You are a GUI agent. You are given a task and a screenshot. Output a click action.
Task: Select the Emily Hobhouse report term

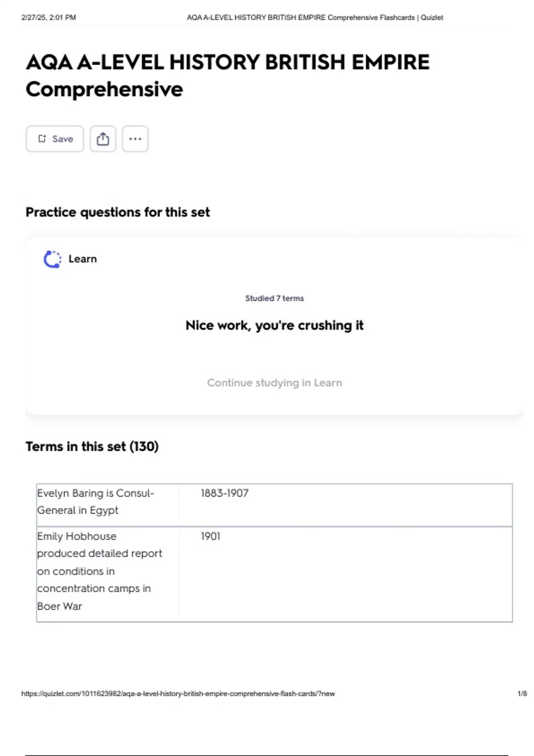coord(99,571)
